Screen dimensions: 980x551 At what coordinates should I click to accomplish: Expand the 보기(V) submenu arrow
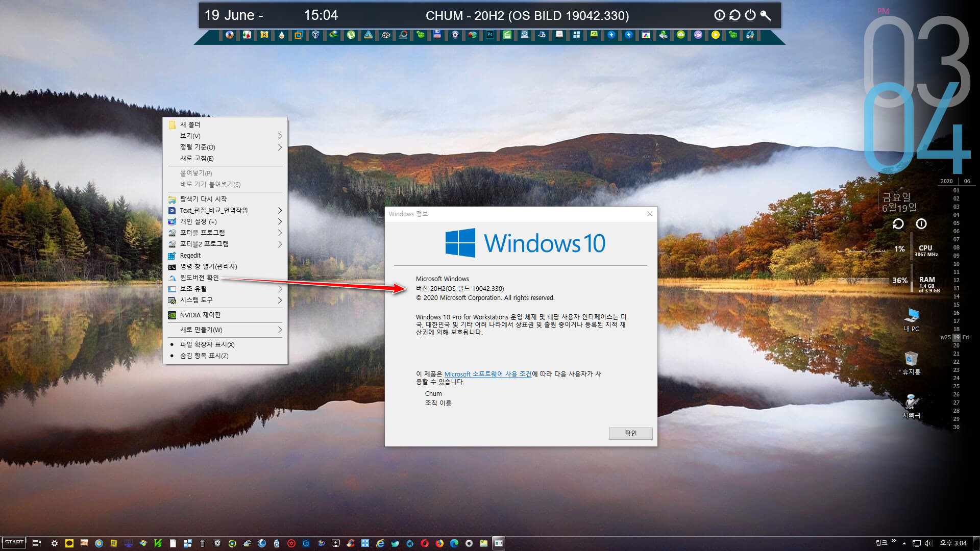tap(280, 136)
